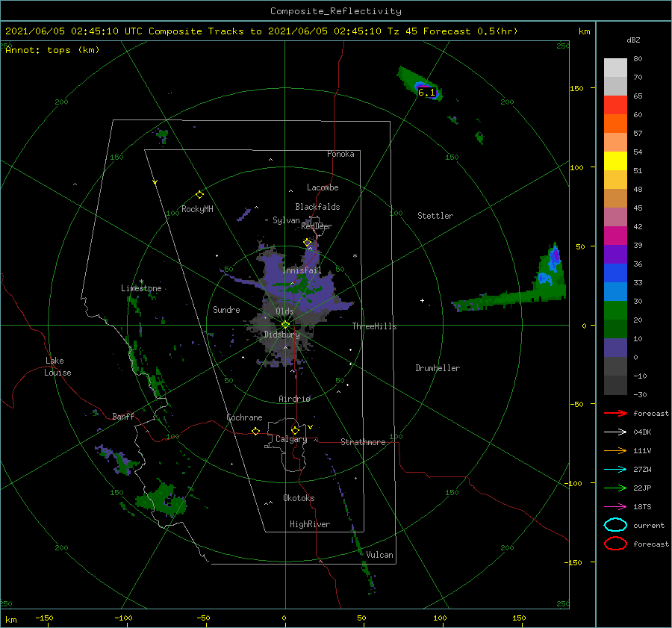
Task: Click the Banff town label
Action: 123,416
